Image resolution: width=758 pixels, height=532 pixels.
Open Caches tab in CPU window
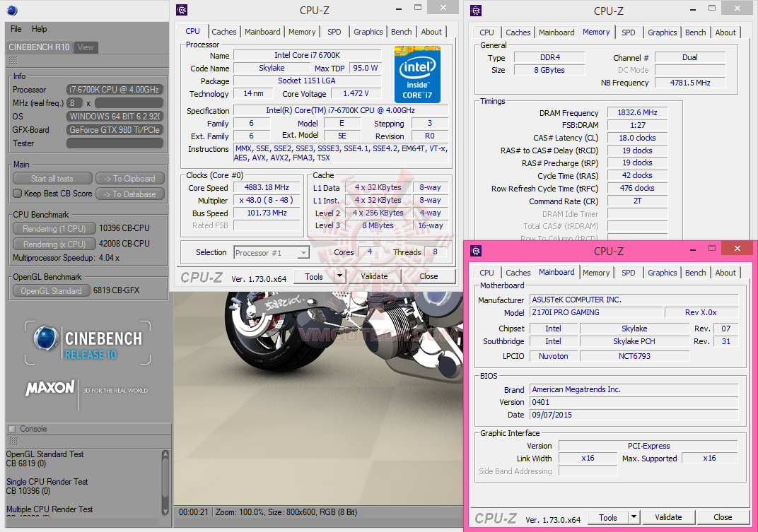tap(224, 32)
